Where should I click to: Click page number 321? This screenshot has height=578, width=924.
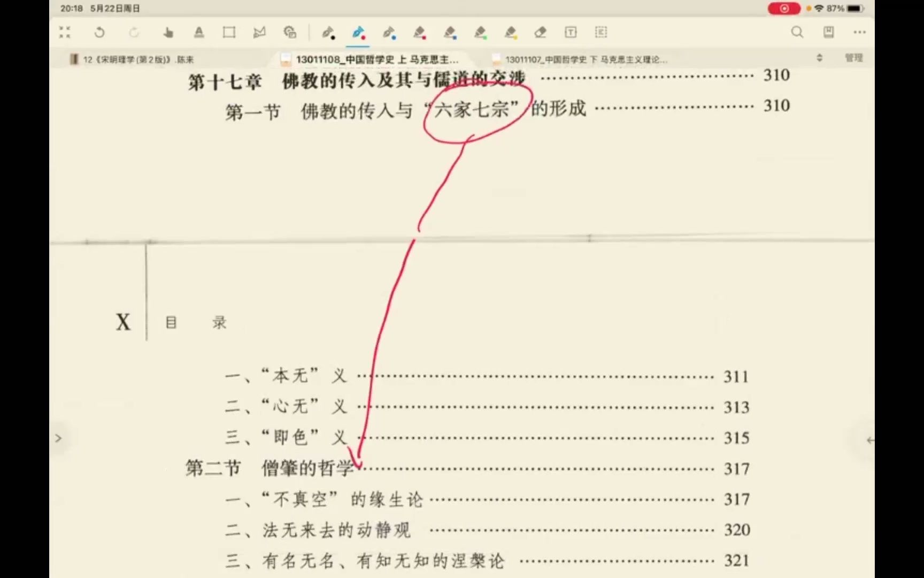click(736, 560)
